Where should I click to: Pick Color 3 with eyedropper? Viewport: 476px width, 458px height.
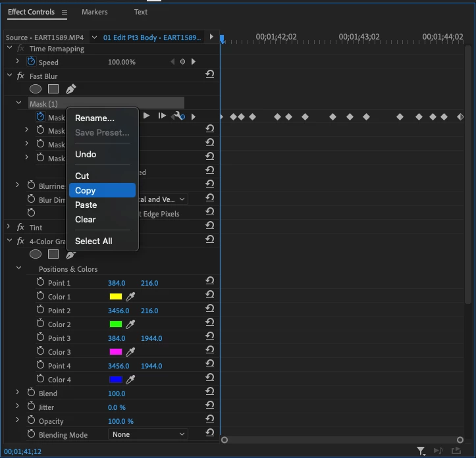pyautogui.click(x=130, y=352)
